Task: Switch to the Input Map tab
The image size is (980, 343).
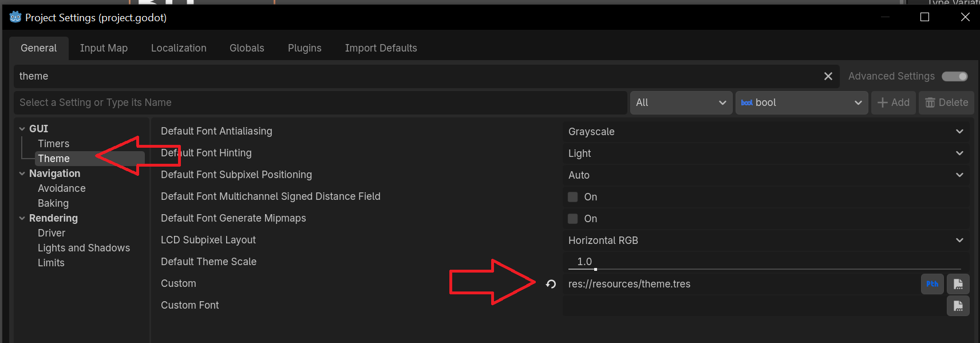Action: 104,48
